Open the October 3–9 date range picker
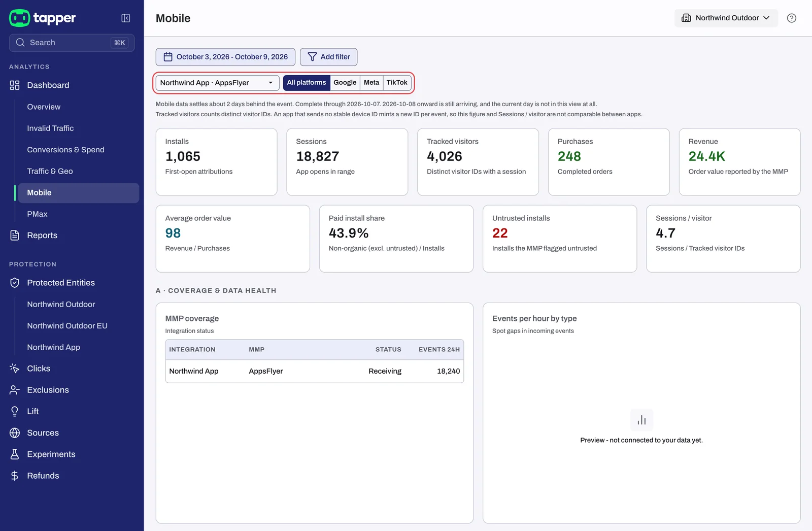This screenshot has width=812, height=531. (225, 57)
